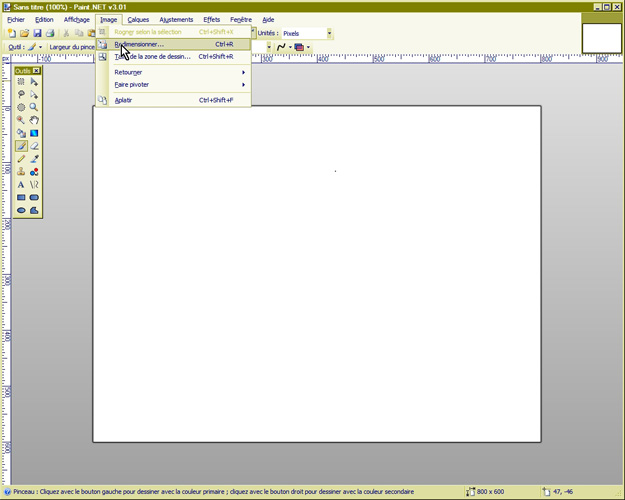This screenshot has height=500, width=625.
Task: Choose Redimensionner from the Image menu
Action: pos(140,44)
